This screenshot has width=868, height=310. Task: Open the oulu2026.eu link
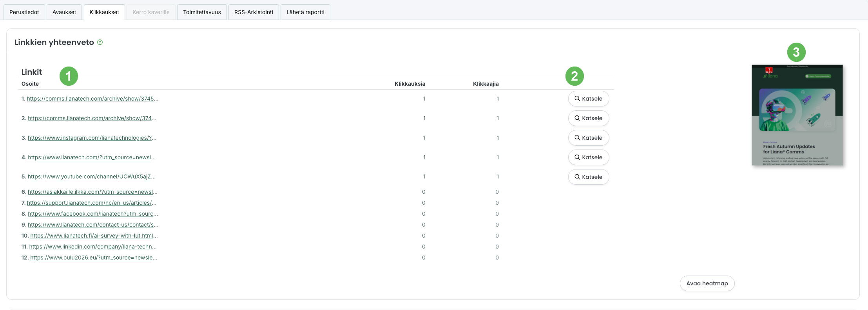click(x=94, y=258)
